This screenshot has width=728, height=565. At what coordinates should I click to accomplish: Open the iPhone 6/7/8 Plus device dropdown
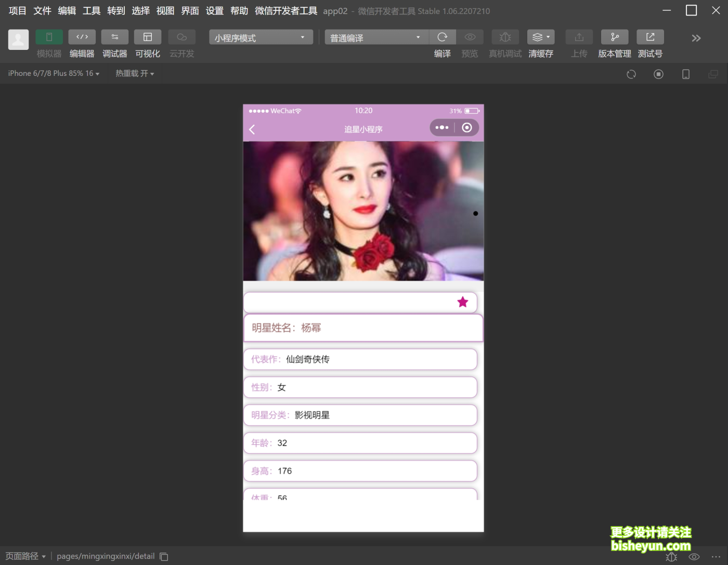coord(52,73)
